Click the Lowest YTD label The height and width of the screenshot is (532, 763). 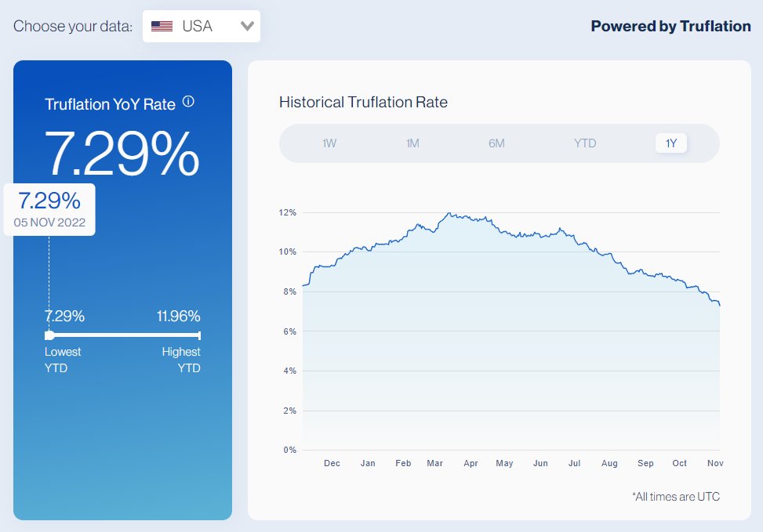coord(63,360)
